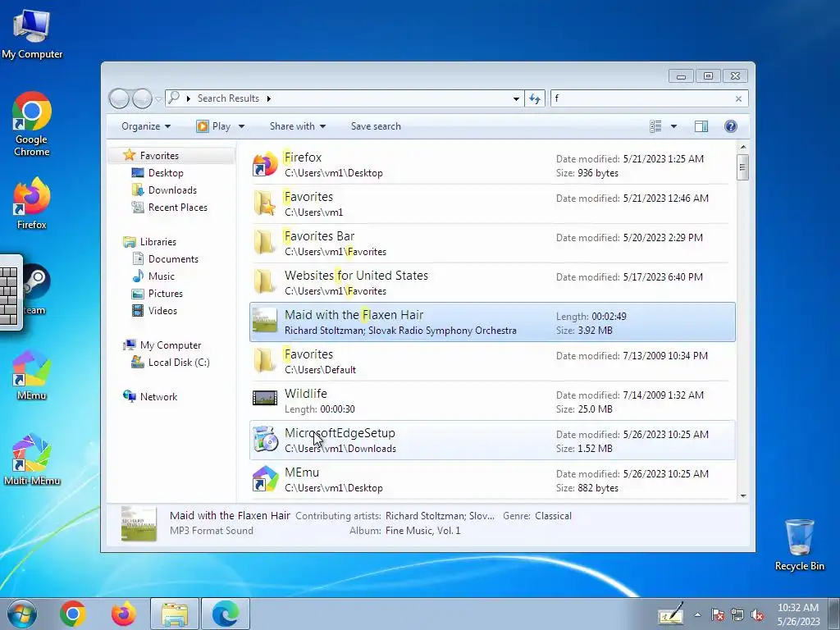The height and width of the screenshot is (630, 840).
Task: Click the Forward navigation button
Action: pyautogui.click(x=142, y=98)
